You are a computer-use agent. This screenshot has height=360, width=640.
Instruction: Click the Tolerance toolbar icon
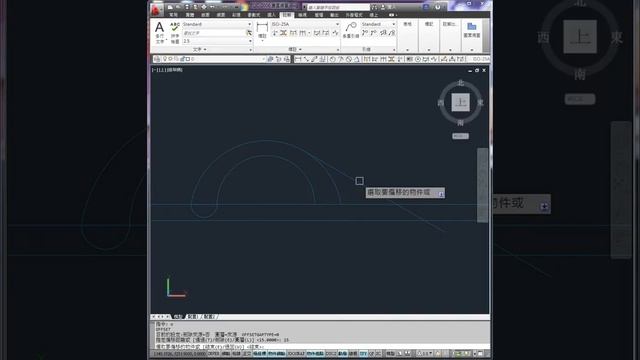click(x=410, y=59)
